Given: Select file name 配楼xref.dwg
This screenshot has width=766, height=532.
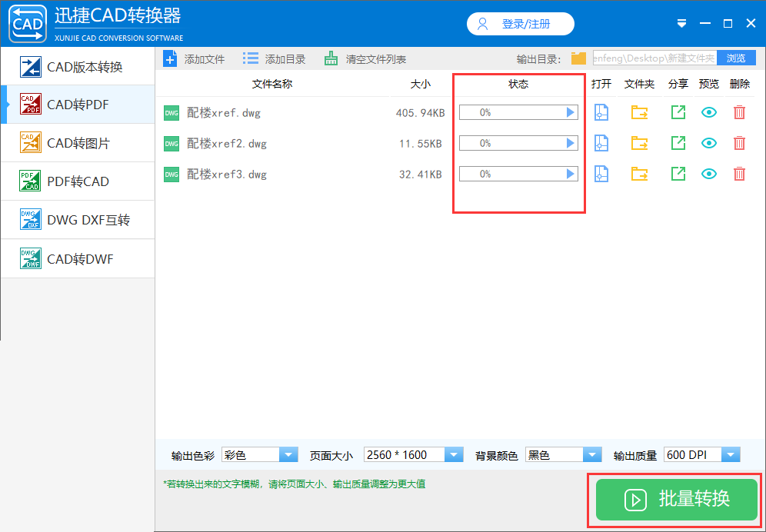Looking at the screenshot, I should coord(224,113).
